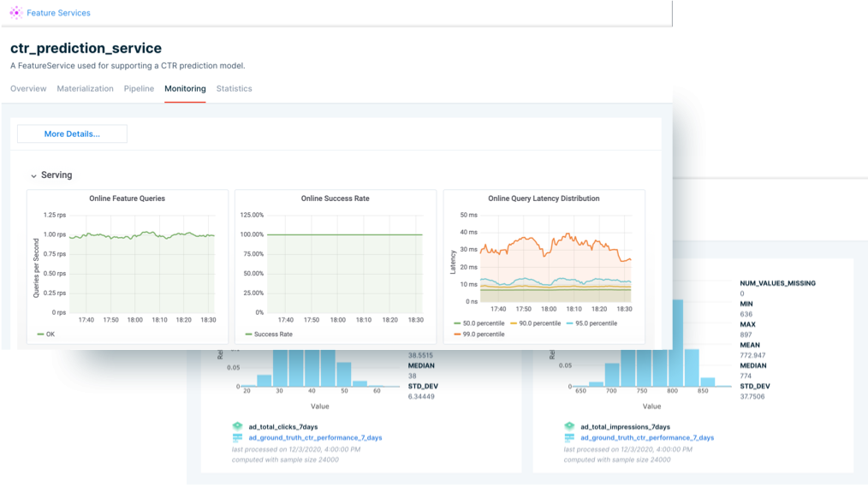Click table icon beside clicks ad_ground_truth link

(237, 438)
